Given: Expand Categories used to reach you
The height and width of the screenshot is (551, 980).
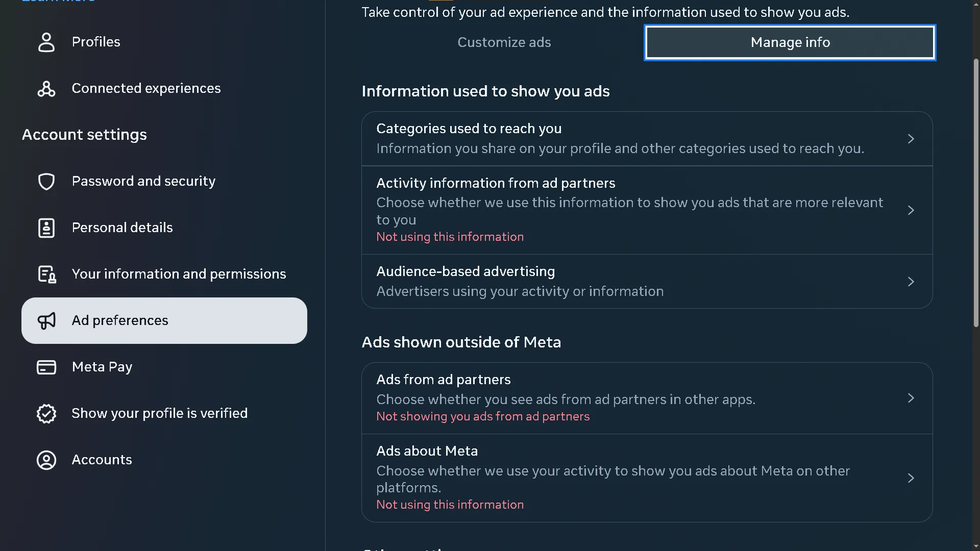Looking at the screenshot, I should pyautogui.click(x=911, y=138).
